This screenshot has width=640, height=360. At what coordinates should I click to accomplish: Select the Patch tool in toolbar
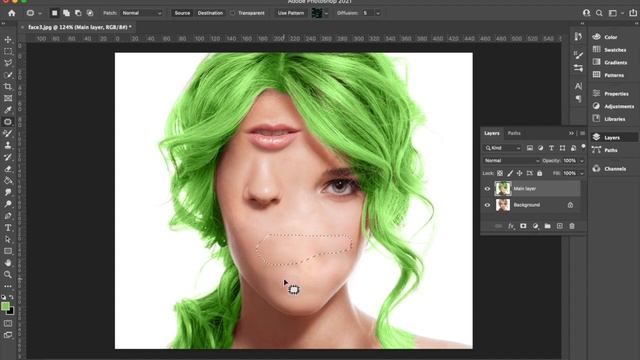click(x=8, y=122)
